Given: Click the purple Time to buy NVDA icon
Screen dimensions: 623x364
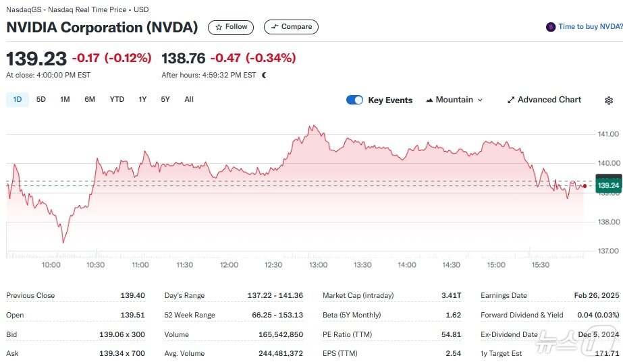Looking at the screenshot, I should tap(551, 27).
